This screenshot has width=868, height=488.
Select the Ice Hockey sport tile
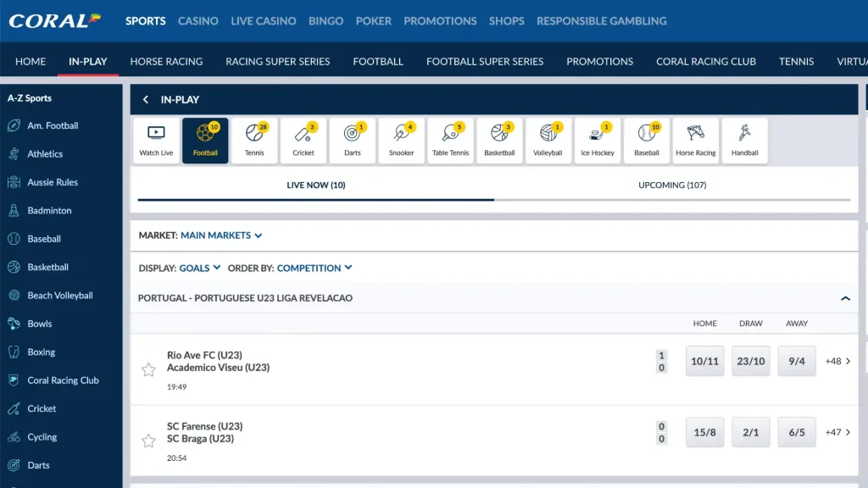[598, 141]
